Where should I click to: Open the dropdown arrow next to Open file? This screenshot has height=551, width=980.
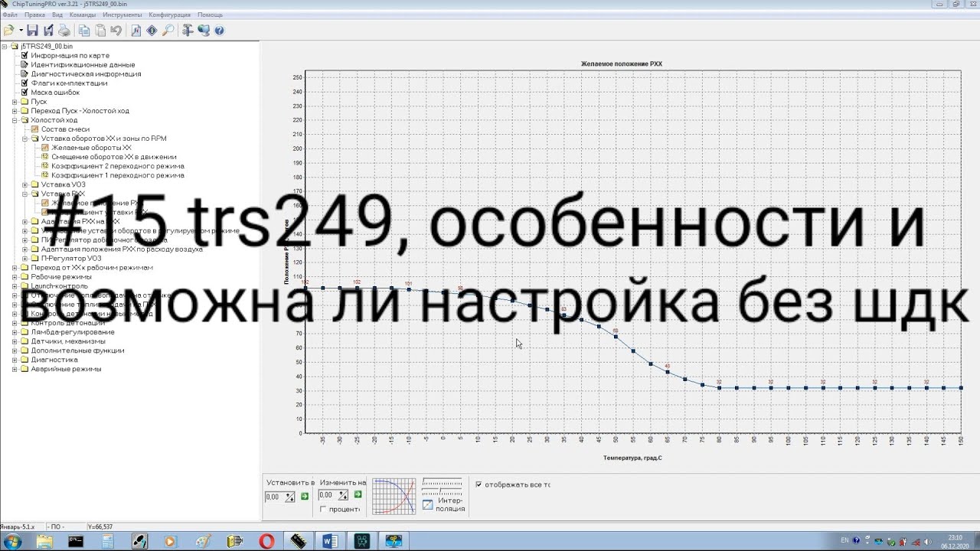(x=21, y=31)
